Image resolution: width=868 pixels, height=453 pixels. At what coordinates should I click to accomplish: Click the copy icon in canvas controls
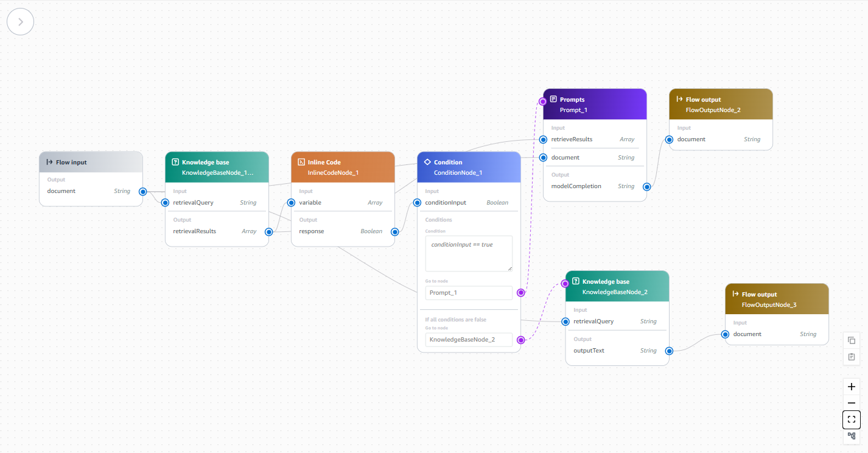[852, 340]
